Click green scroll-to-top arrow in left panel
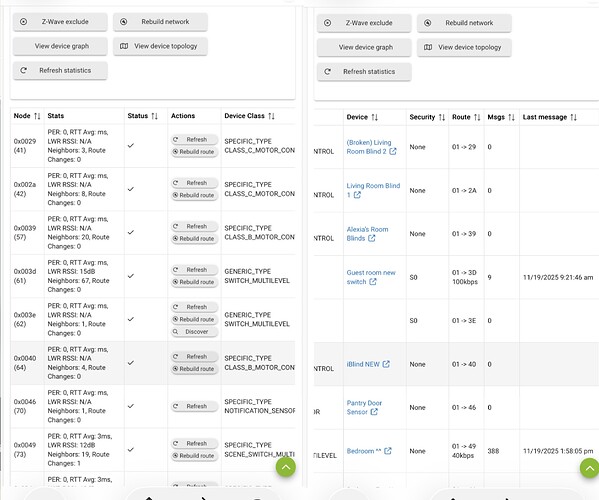This screenshot has height=500, width=599. click(286, 467)
